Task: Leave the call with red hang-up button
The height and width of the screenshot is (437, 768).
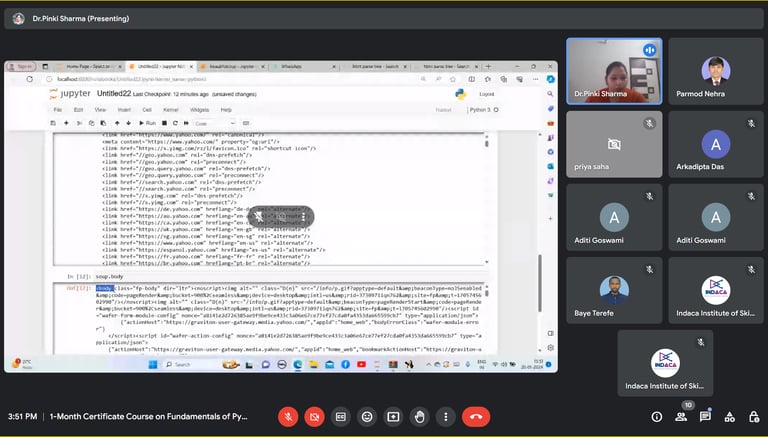Action: (476, 417)
